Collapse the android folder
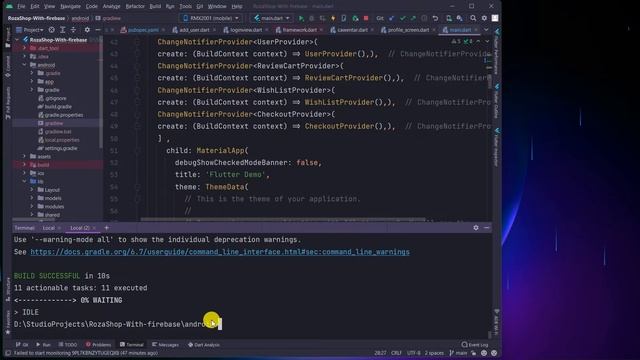The image size is (640, 360). click(x=24, y=65)
